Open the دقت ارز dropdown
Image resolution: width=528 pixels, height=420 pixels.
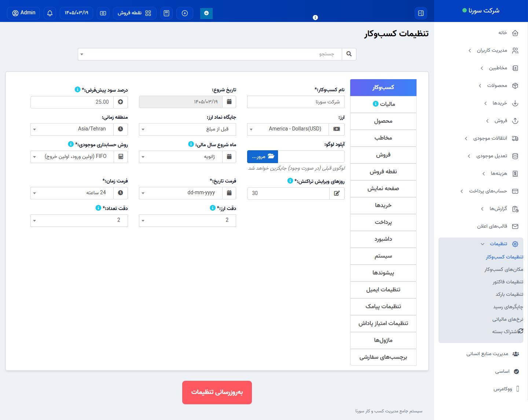(x=187, y=220)
